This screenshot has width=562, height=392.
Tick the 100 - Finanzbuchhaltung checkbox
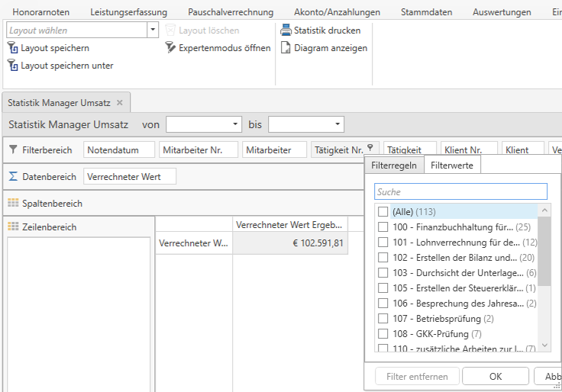point(383,227)
